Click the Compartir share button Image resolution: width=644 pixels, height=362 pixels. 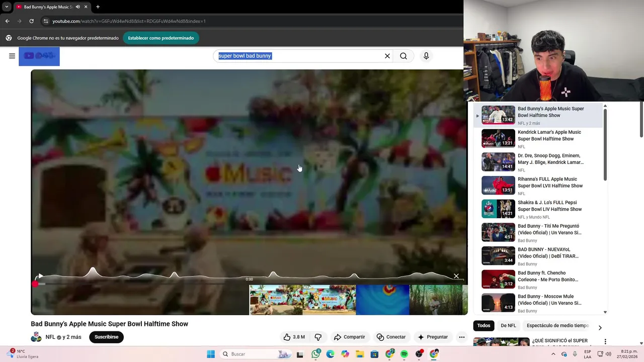pos(349,337)
